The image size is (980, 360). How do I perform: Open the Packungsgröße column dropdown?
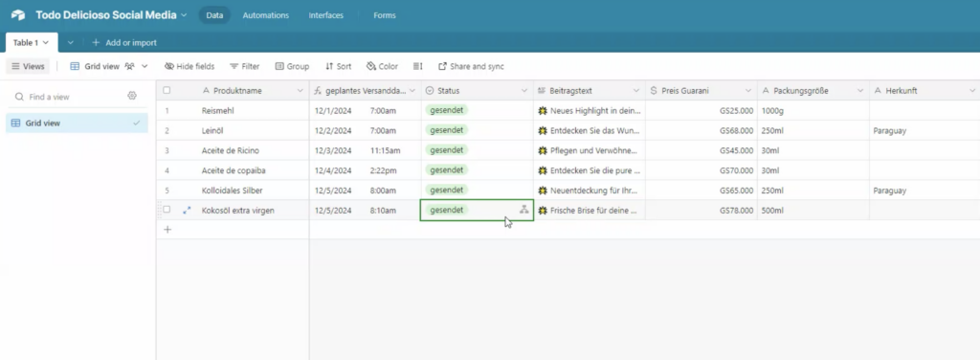coord(860,91)
